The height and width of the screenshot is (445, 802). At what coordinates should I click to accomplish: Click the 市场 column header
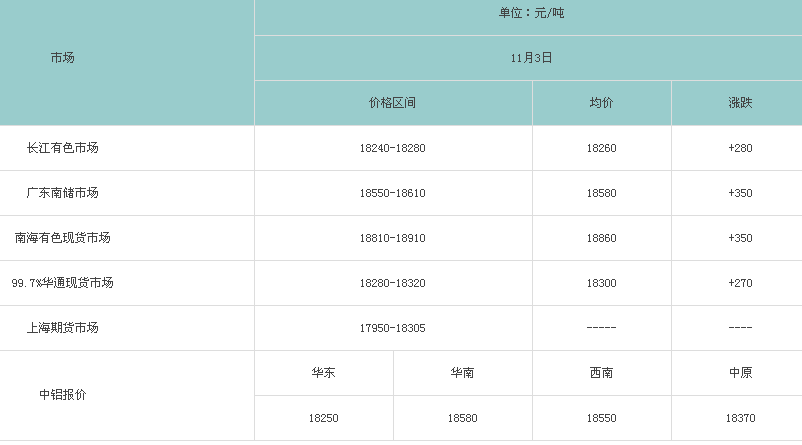[62, 58]
